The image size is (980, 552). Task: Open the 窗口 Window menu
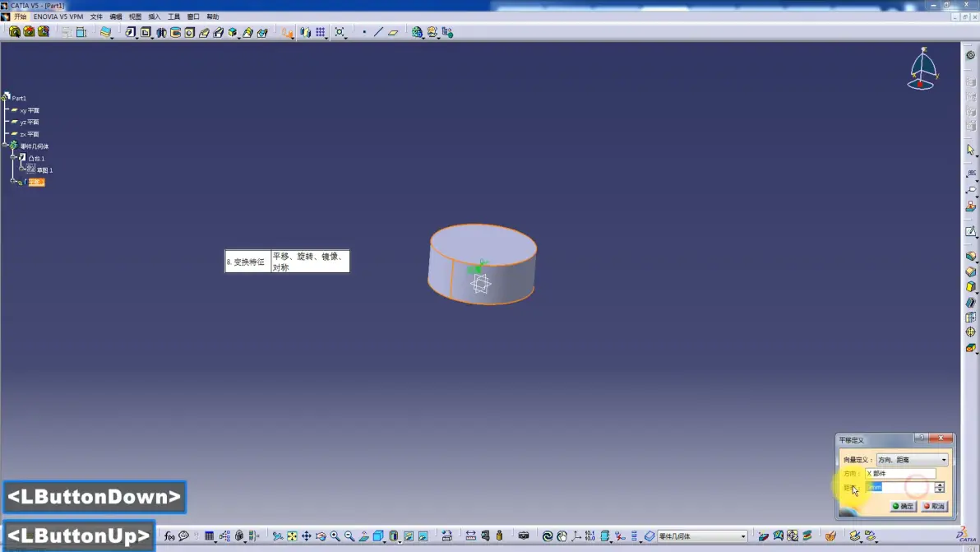point(193,17)
